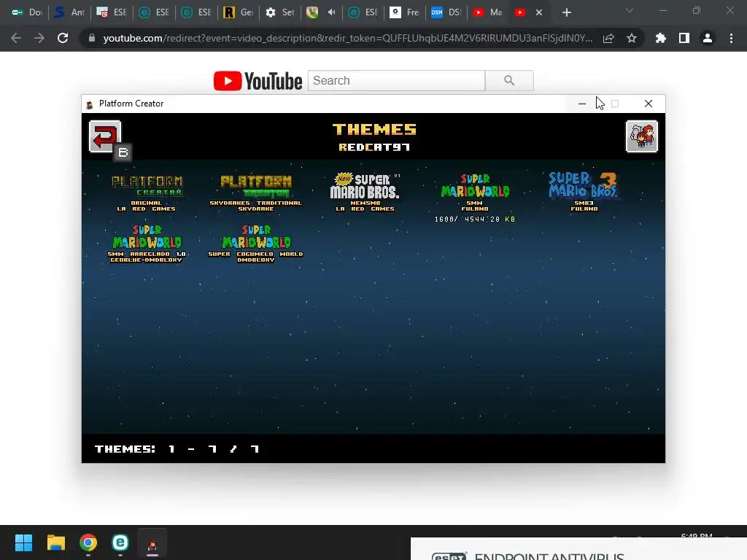Image resolution: width=747 pixels, height=560 pixels.
Task: Click the Platform Creator title bar icon
Action: click(x=90, y=104)
